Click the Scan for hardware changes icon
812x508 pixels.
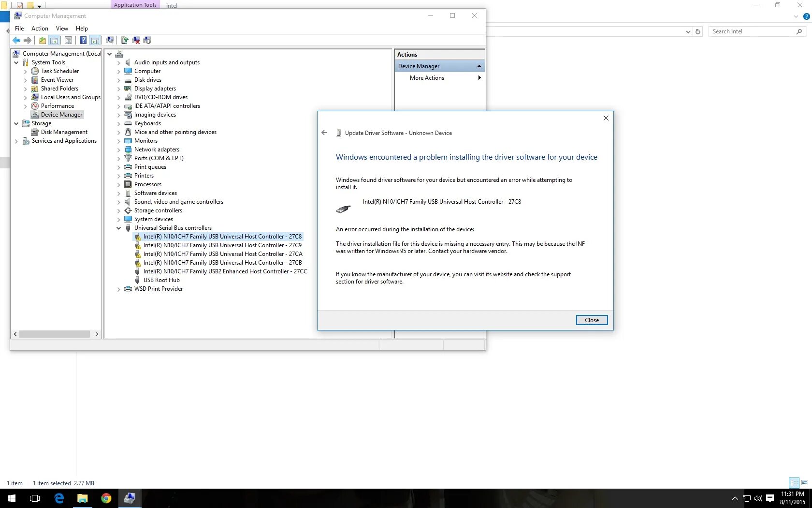(x=110, y=41)
